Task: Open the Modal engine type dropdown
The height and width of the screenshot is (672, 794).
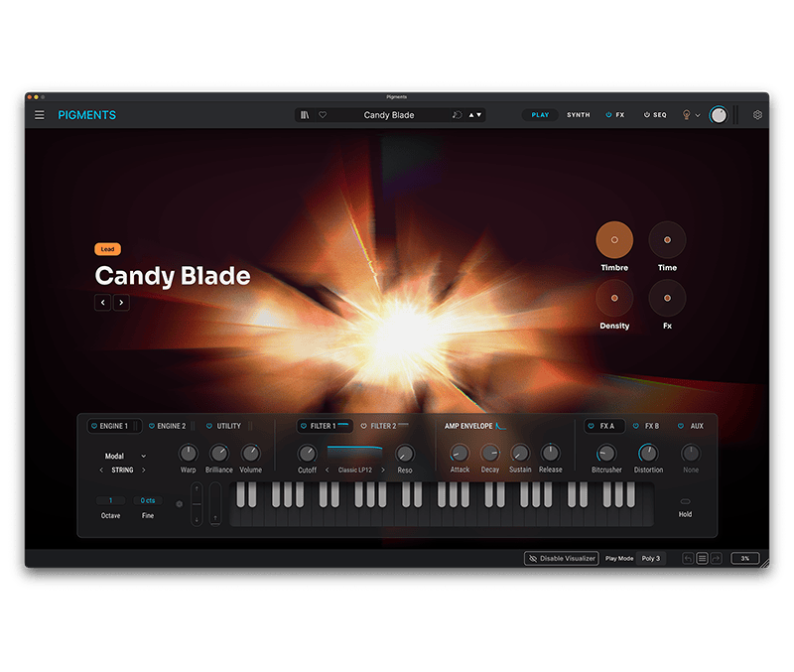Action: click(125, 457)
